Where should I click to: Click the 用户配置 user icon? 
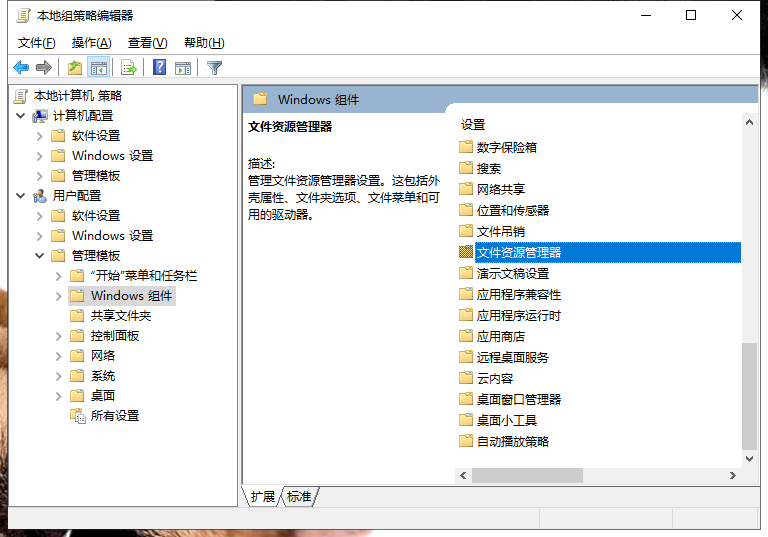[40, 196]
